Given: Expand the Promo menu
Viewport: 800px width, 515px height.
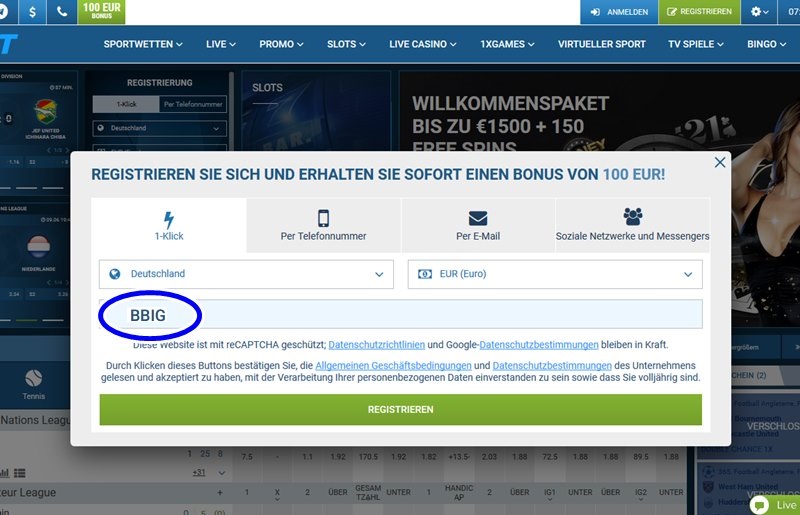Looking at the screenshot, I should click(x=281, y=44).
